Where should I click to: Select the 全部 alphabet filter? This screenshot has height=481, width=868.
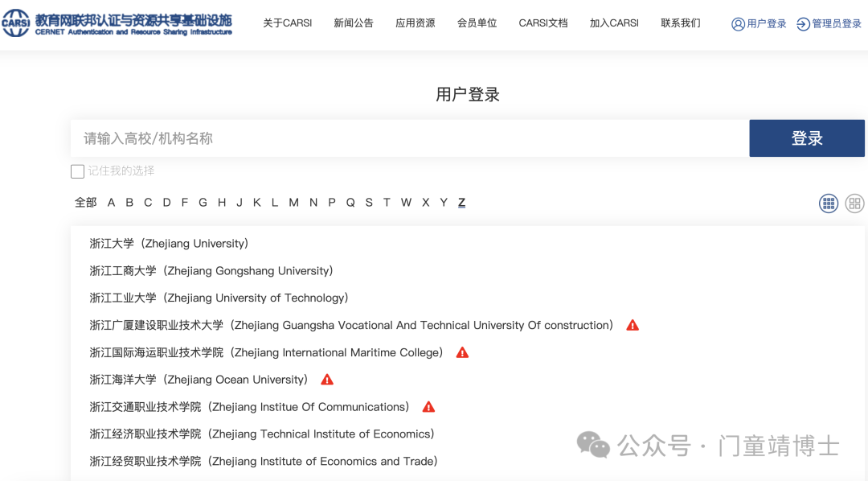click(86, 202)
